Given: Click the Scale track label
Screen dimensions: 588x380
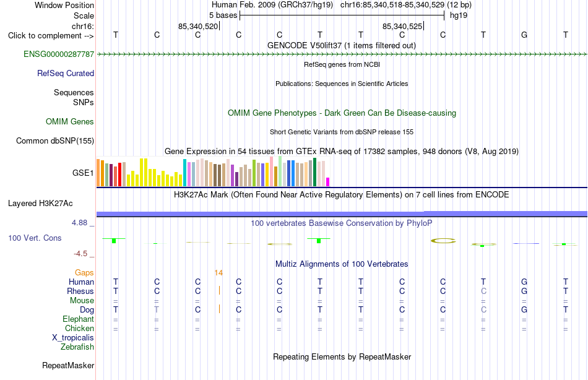Looking at the screenshot, I should [84, 15].
